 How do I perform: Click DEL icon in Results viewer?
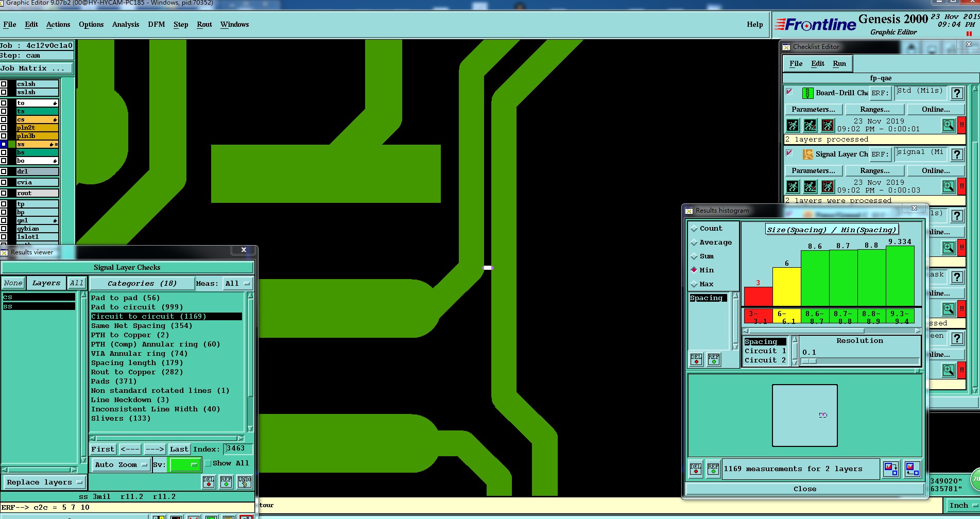pyautogui.click(x=209, y=482)
